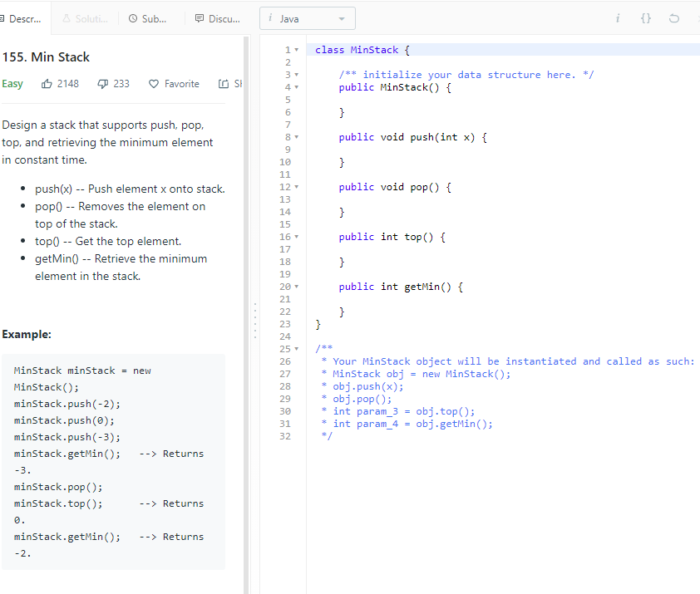
Task: Click the 233 dislikes count
Action: (121, 83)
